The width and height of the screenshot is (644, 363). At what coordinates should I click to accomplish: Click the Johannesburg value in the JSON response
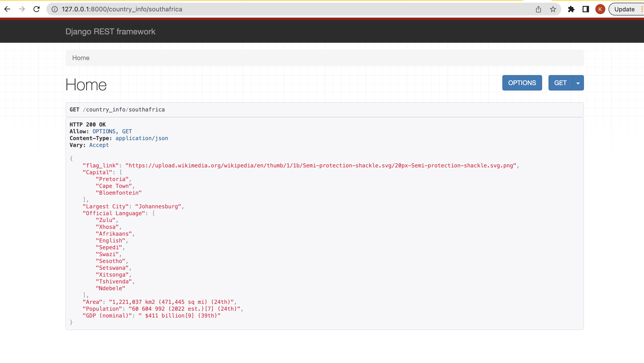point(158,207)
